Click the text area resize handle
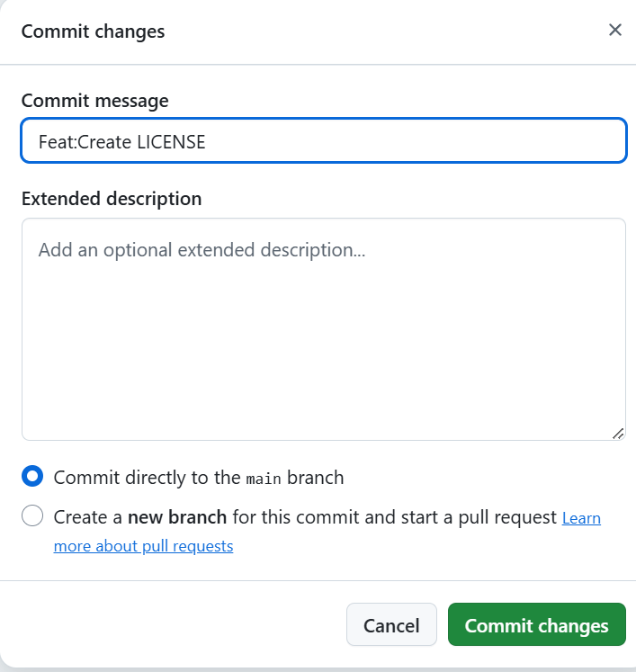 (618, 434)
